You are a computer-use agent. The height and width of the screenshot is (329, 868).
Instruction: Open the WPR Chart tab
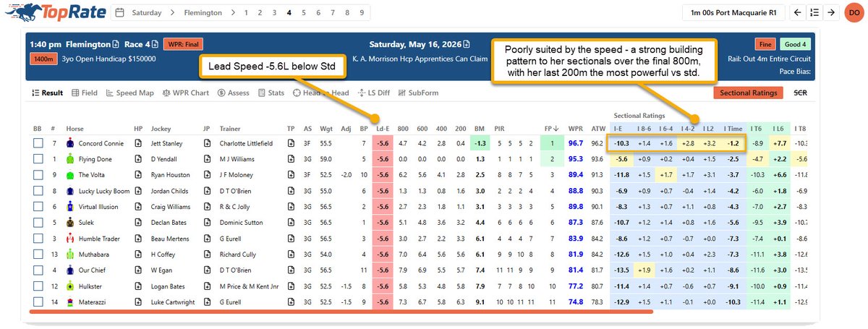[187, 93]
